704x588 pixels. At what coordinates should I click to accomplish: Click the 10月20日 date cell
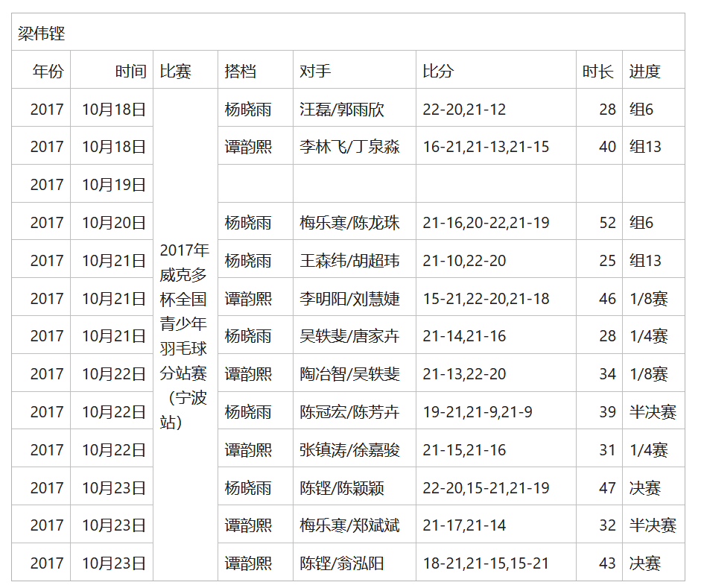point(113,222)
